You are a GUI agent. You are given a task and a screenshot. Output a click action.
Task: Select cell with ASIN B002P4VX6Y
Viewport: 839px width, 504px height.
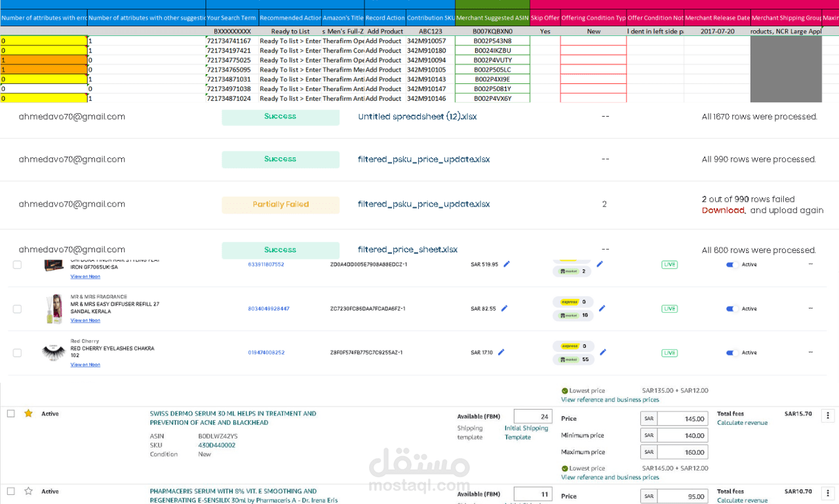click(492, 98)
